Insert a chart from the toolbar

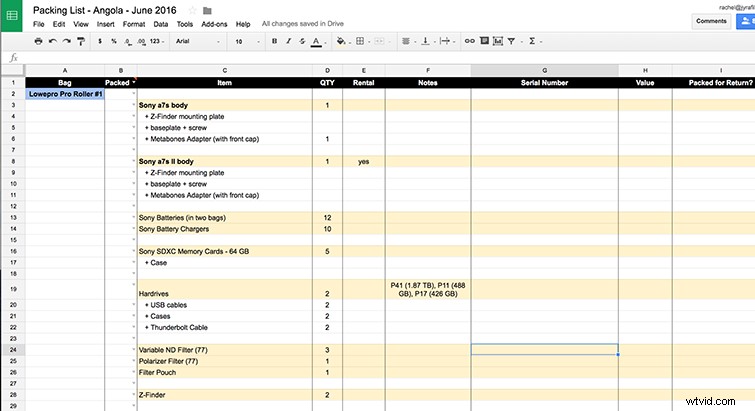pos(500,42)
